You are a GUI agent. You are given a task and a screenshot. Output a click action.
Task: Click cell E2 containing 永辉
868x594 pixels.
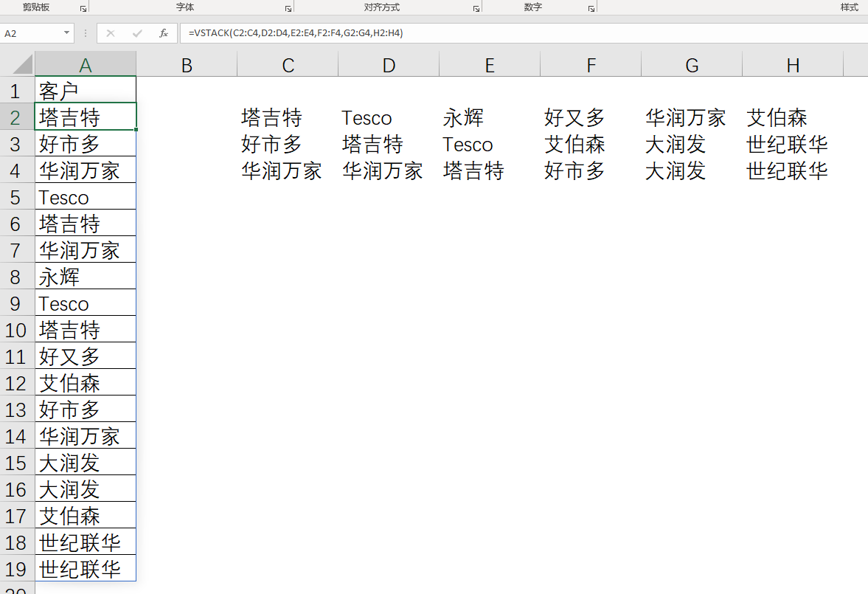(x=490, y=117)
